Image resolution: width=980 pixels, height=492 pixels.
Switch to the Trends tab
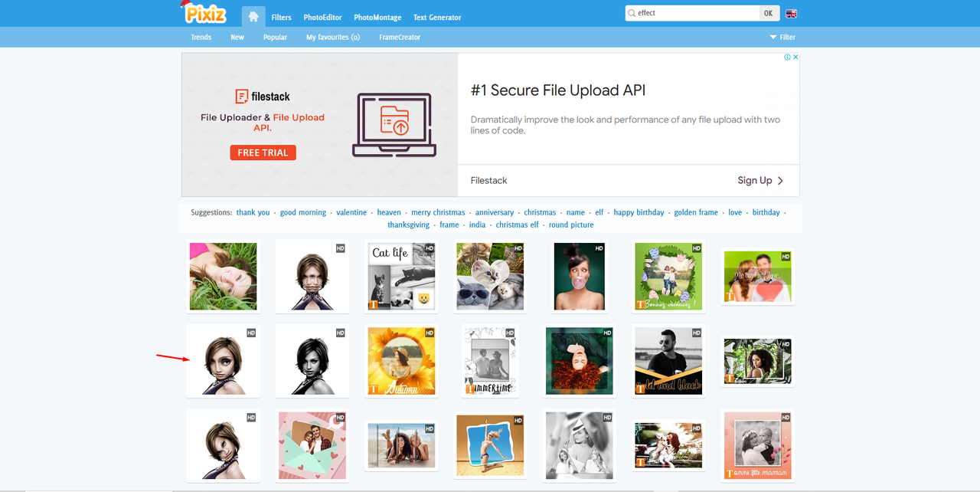point(201,37)
